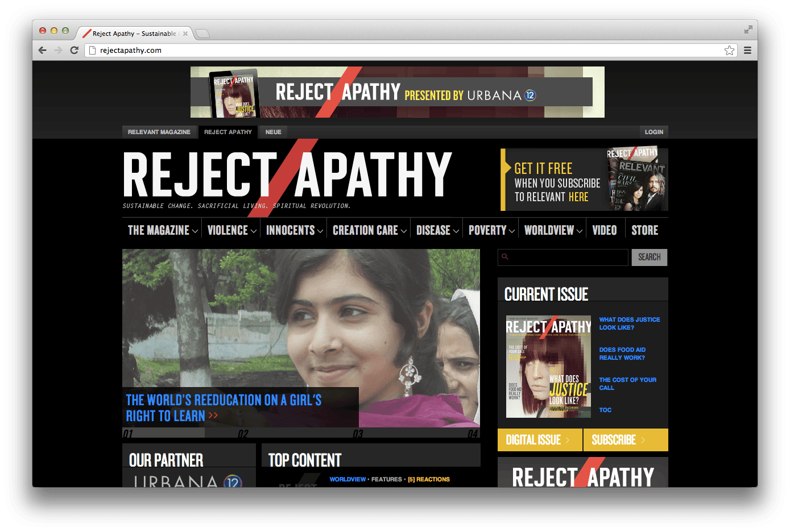Open the TOC link

(605, 410)
